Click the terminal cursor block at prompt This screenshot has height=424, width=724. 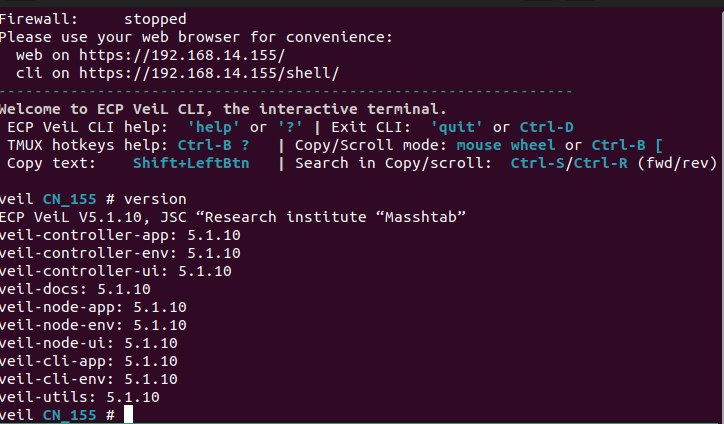pyautogui.click(x=128, y=414)
